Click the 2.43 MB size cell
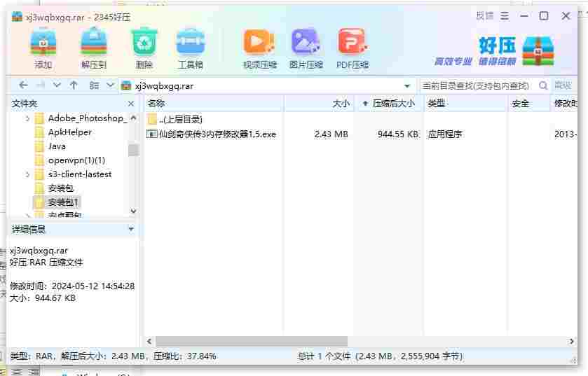The height and width of the screenshot is (376, 588). click(331, 134)
